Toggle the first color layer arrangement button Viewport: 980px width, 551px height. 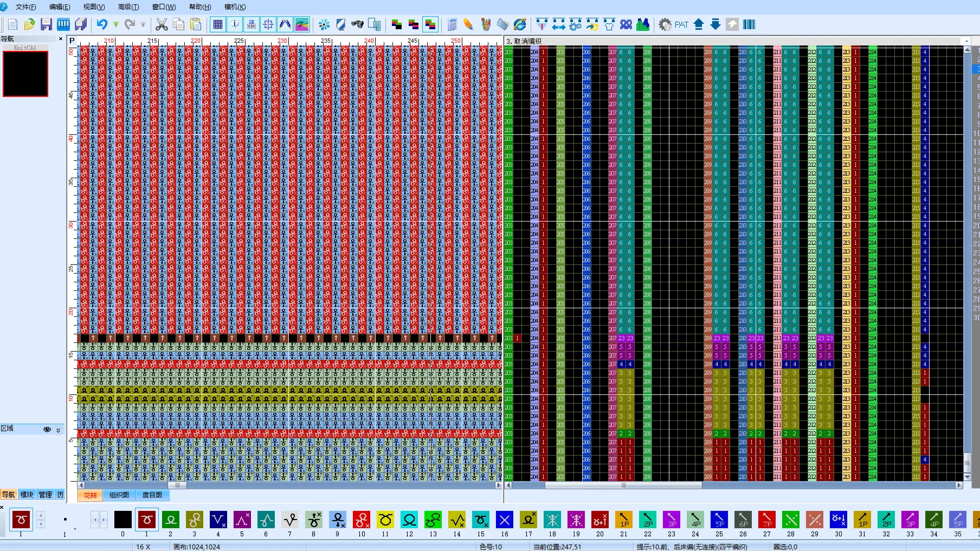point(397,24)
